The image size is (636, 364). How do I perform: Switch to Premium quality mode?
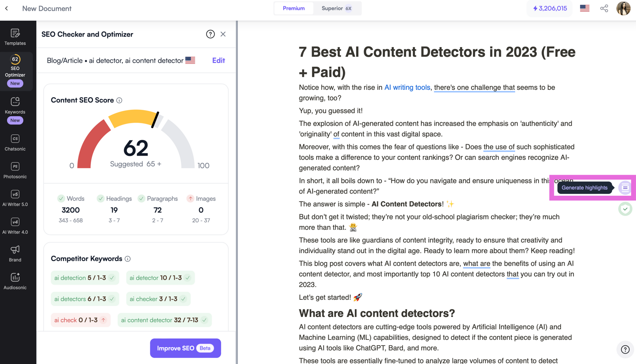pyautogui.click(x=294, y=9)
